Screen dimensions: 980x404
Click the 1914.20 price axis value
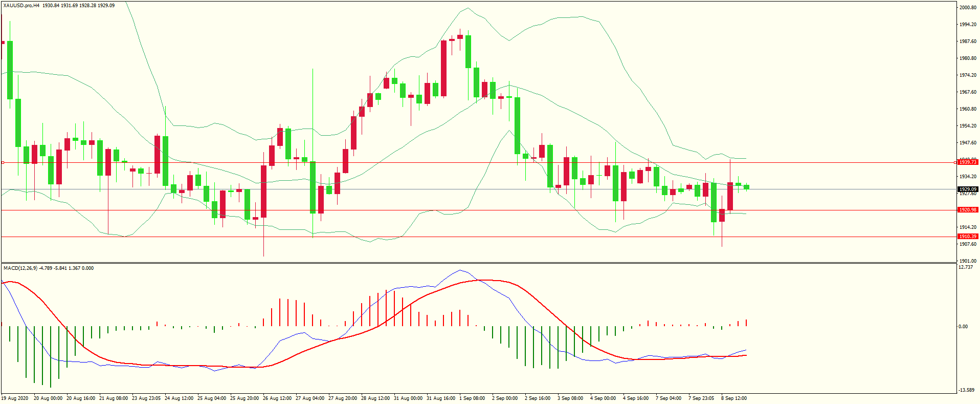[968, 227]
